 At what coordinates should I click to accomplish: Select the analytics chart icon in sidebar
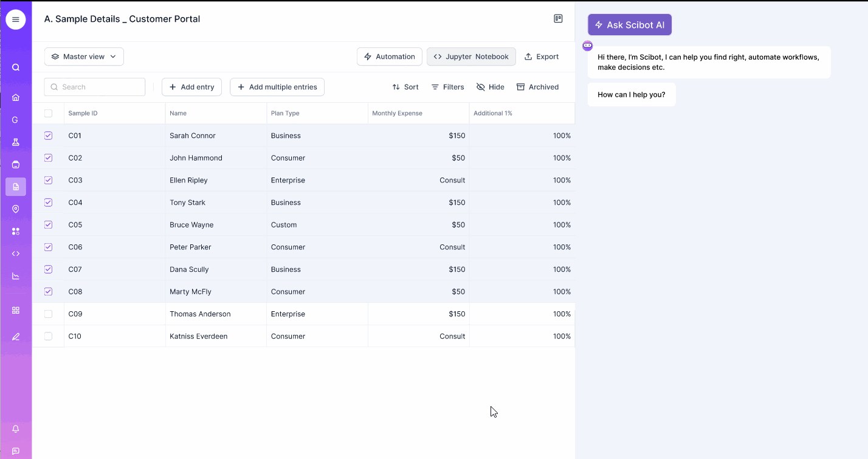(x=15, y=276)
